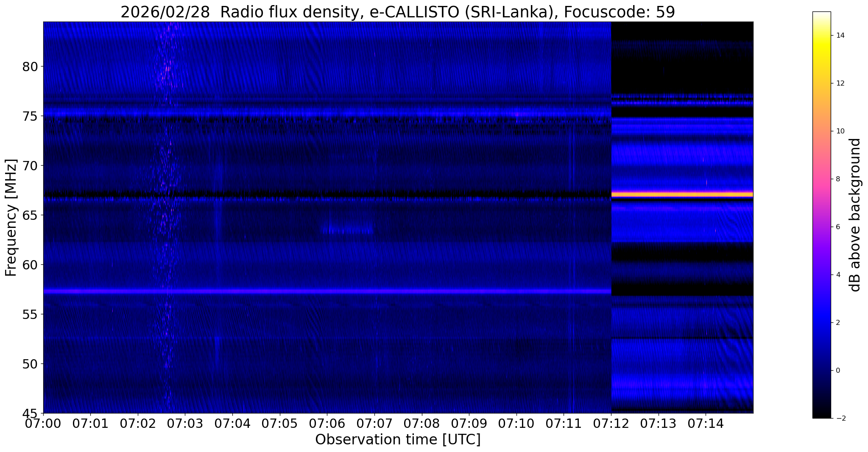Click the 07:03 time tick label
868x452 pixels.
[x=185, y=423]
